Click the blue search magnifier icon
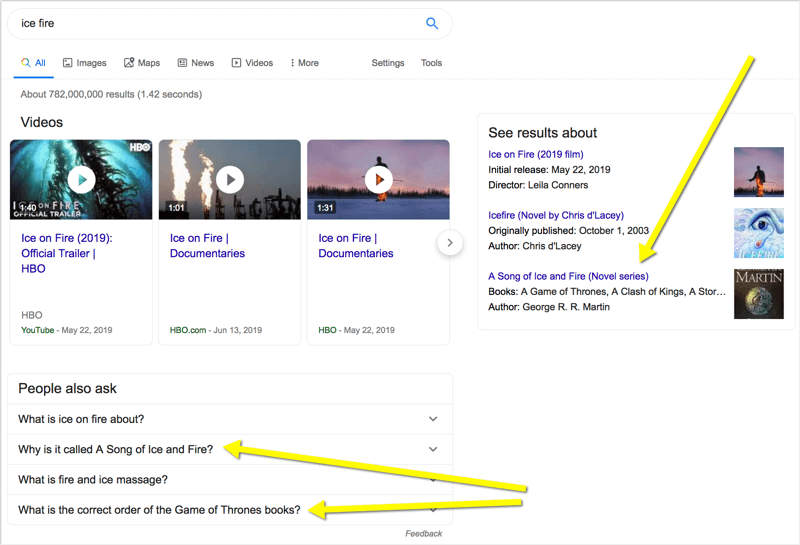 432,23
